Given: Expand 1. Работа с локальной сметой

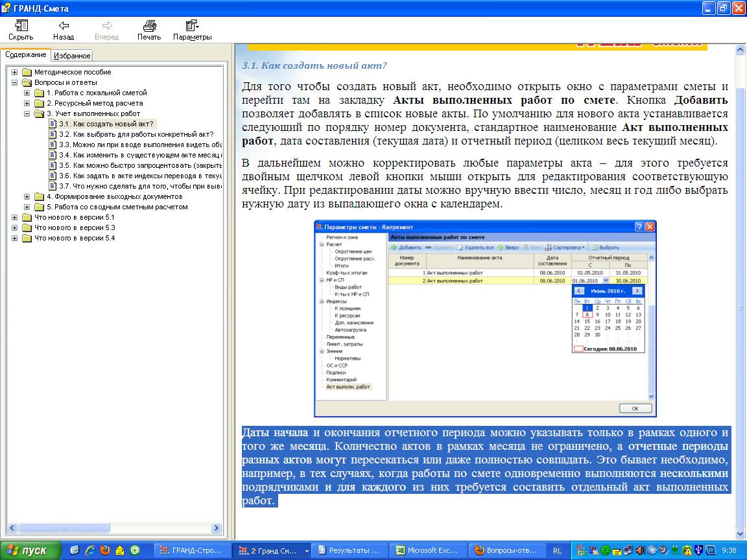Looking at the screenshot, I should [27, 93].
